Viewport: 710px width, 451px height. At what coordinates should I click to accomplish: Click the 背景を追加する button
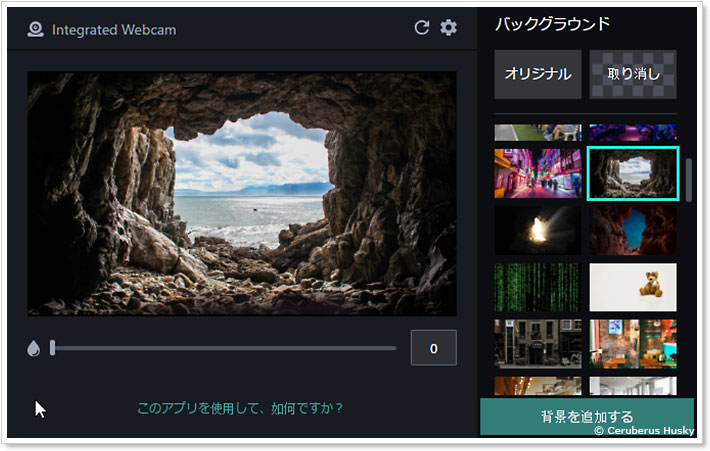(x=587, y=417)
